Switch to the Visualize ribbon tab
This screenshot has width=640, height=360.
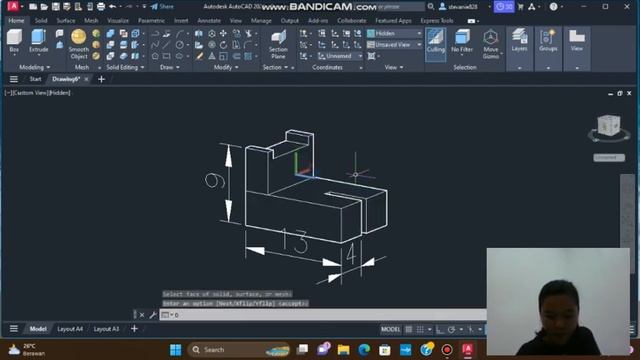point(118,20)
